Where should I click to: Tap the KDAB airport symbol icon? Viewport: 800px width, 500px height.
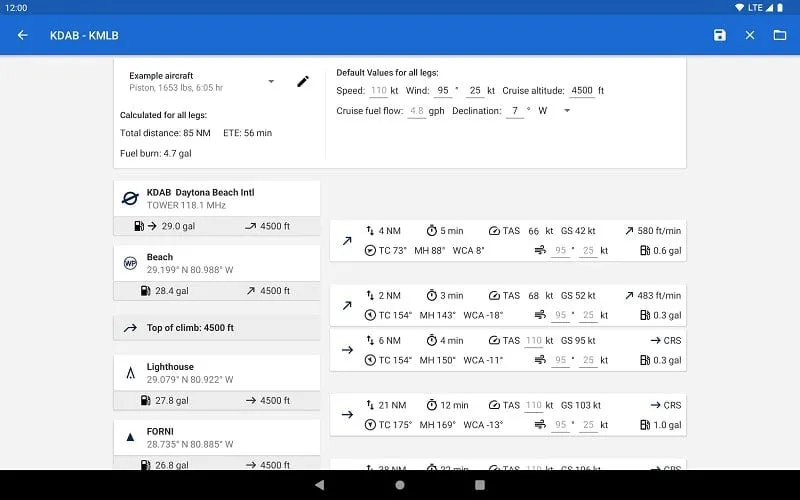pos(130,198)
